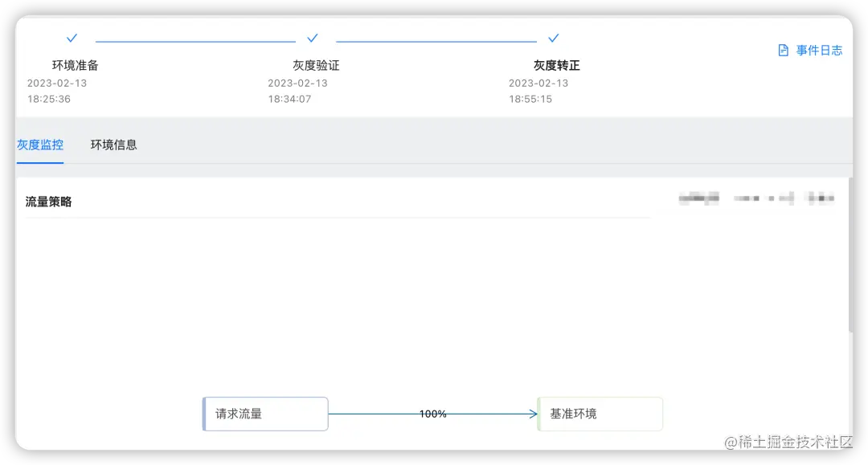Click the 灰度验证 step label

pos(316,65)
